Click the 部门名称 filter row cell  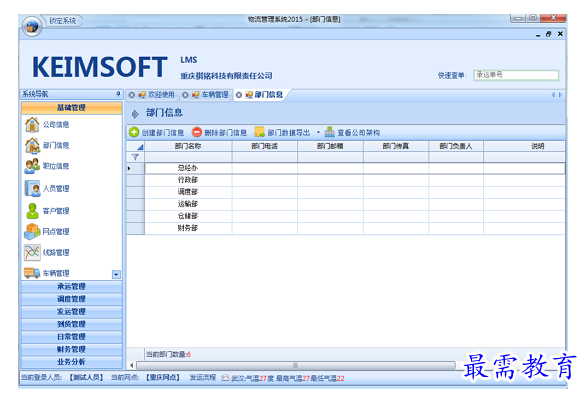tap(188, 157)
